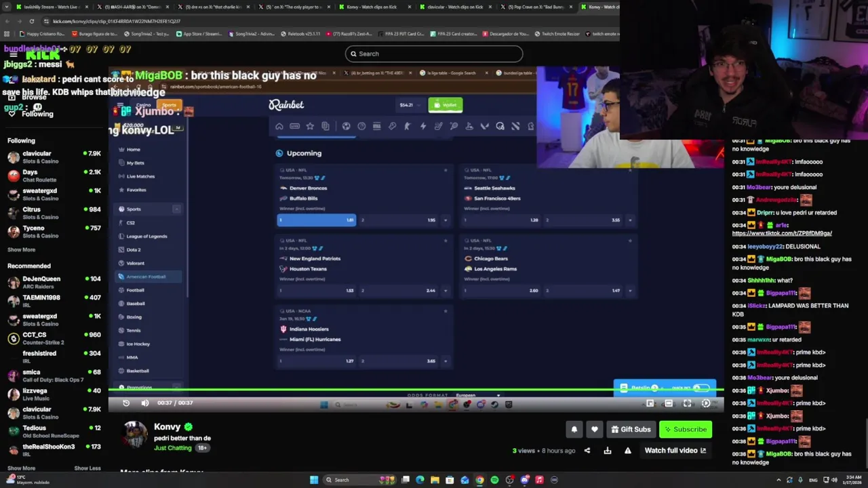Click Show More under Recommended list
The image size is (868, 488).
coord(21,468)
